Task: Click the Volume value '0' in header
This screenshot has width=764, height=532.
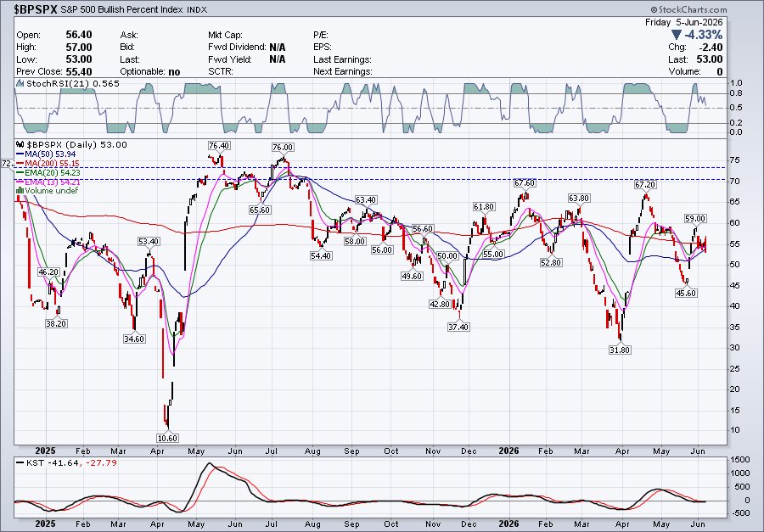Action: (720, 71)
